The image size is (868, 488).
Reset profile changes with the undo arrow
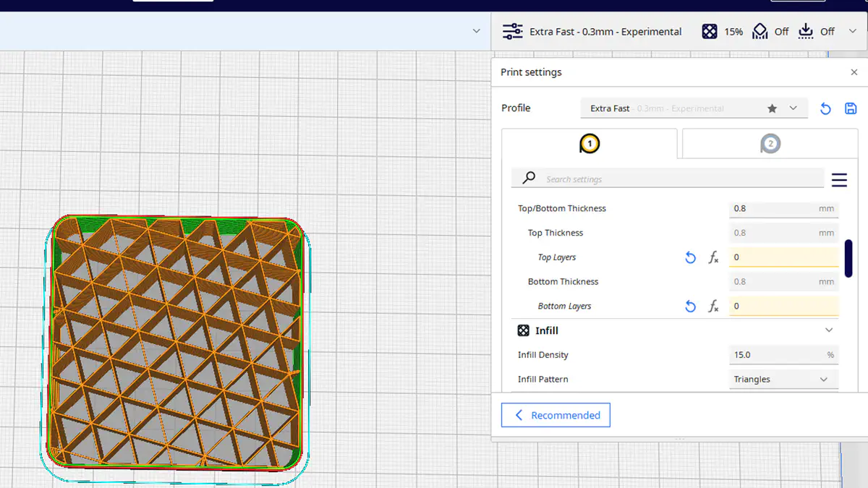[825, 108]
